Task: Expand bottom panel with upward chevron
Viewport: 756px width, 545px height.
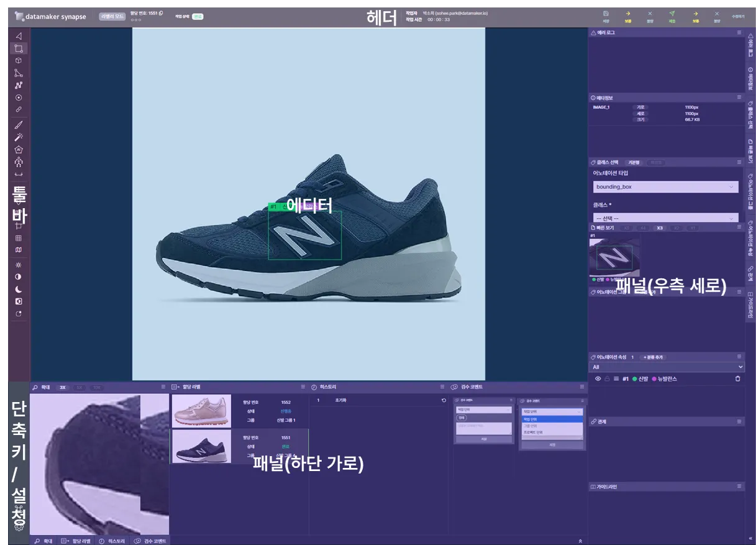Action: (x=580, y=541)
